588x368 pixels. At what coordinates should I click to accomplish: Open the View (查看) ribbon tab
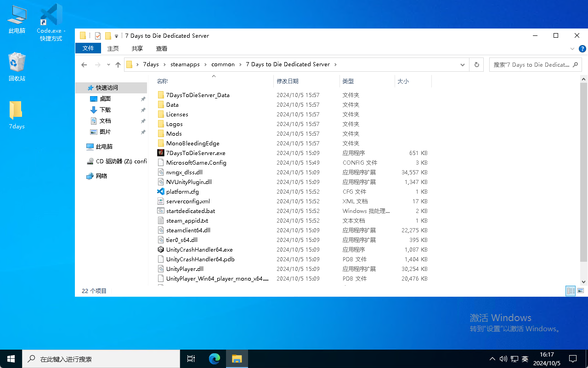coord(162,48)
